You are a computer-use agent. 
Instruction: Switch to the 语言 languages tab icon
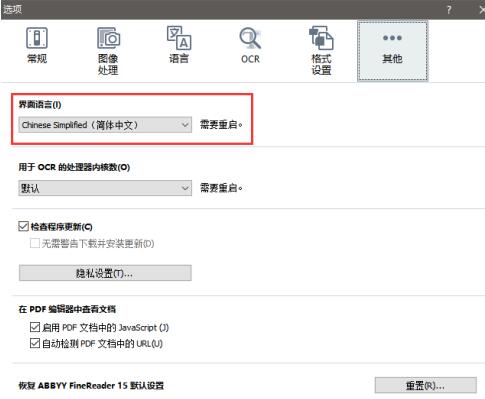click(x=179, y=38)
